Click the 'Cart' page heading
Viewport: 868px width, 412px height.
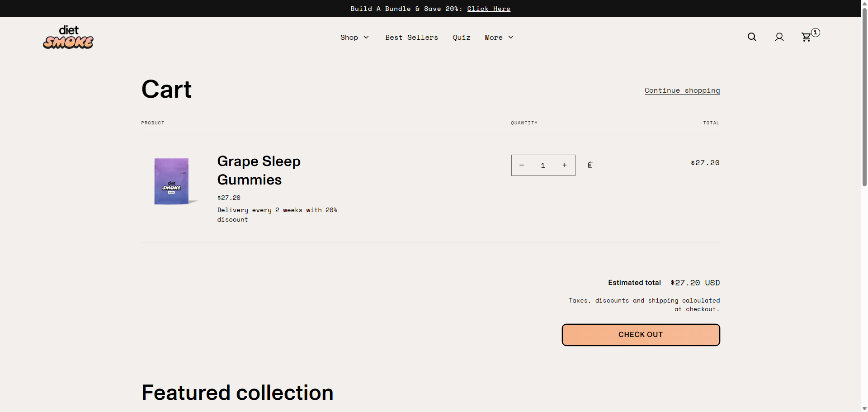coord(166,89)
